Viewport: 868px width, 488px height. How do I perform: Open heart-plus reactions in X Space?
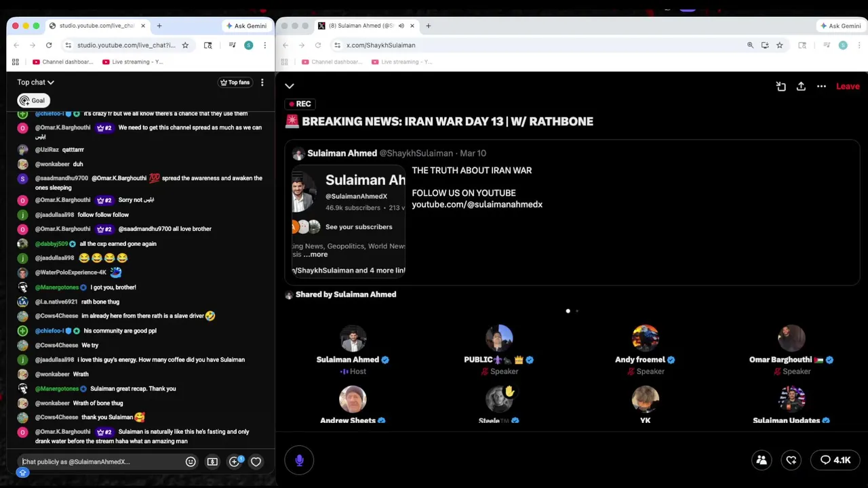click(x=791, y=460)
